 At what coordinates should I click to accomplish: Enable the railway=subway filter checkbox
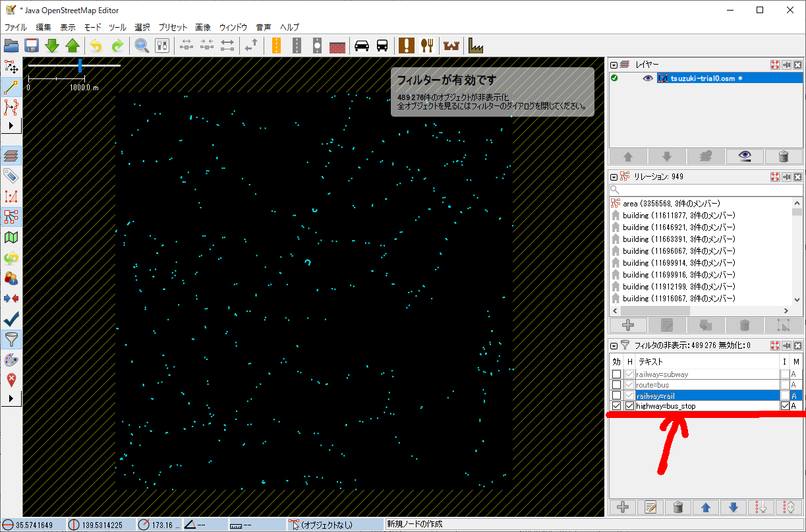tap(616, 374)
